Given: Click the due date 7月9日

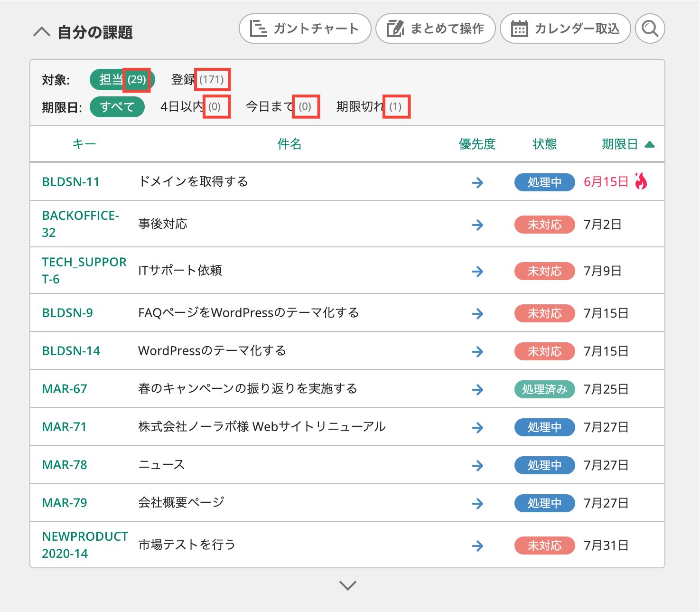Looking at the screenshot, I should point(603,271).
